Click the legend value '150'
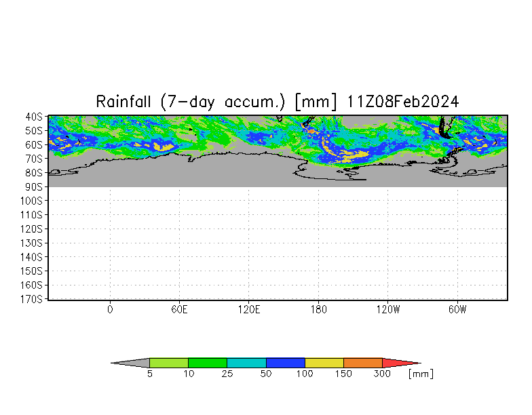Viewport: 532px width, 415px height. [343, 374]
